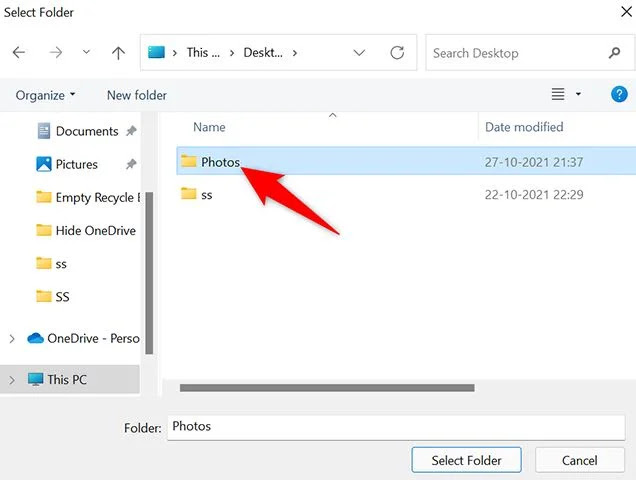
Task: Click 'This ...' breadcrumb in address bar
Action: click(x=203, y=52)
